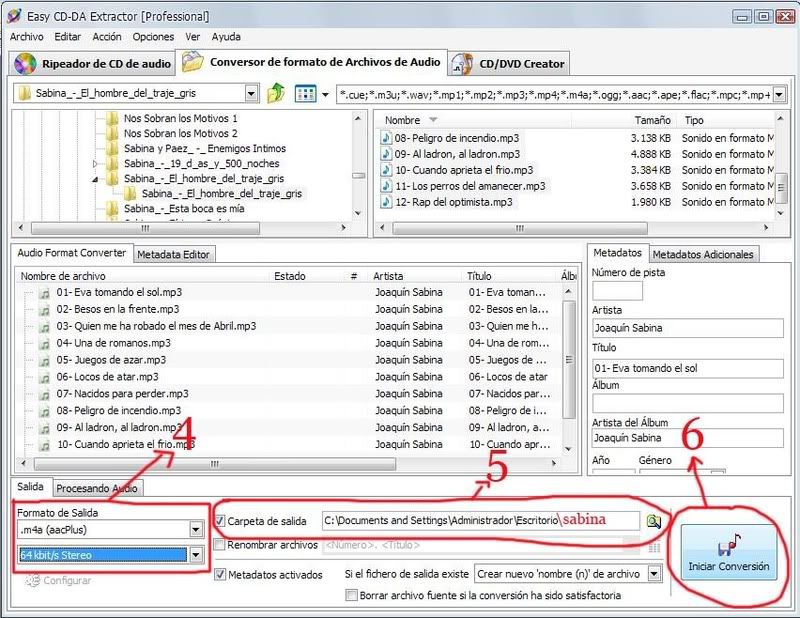Open the Ver menu
The image size is (800, 618).
[192, 37]
